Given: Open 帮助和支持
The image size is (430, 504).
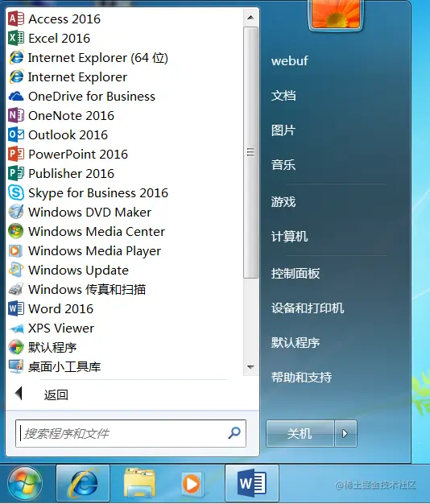Looking at the screenshot, I should point(301,377).
